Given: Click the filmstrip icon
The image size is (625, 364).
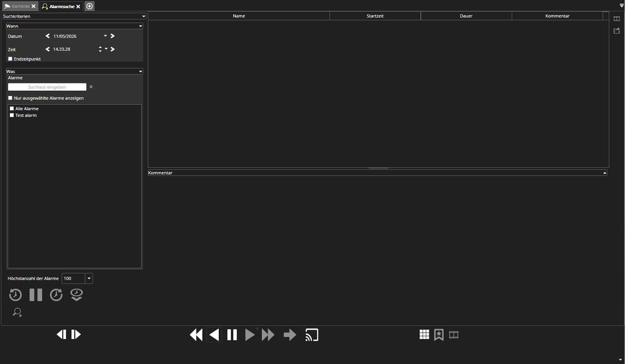Looking at the screenshot, I should pyautogui.click(x=454, y=335).
